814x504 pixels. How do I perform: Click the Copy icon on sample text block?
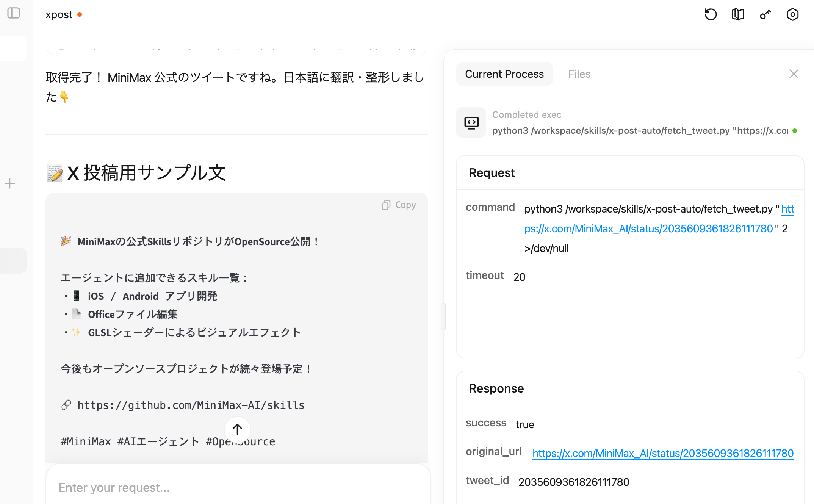point(386,205)
